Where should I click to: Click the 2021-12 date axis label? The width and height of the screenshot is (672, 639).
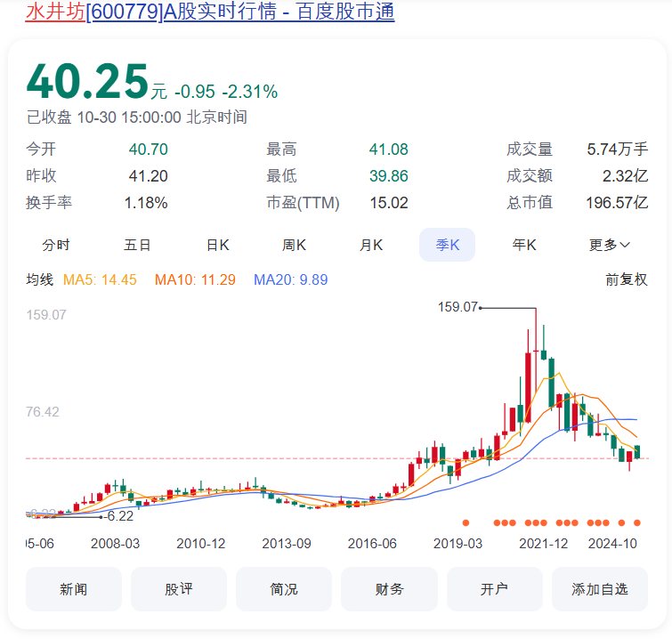[544, 544]
